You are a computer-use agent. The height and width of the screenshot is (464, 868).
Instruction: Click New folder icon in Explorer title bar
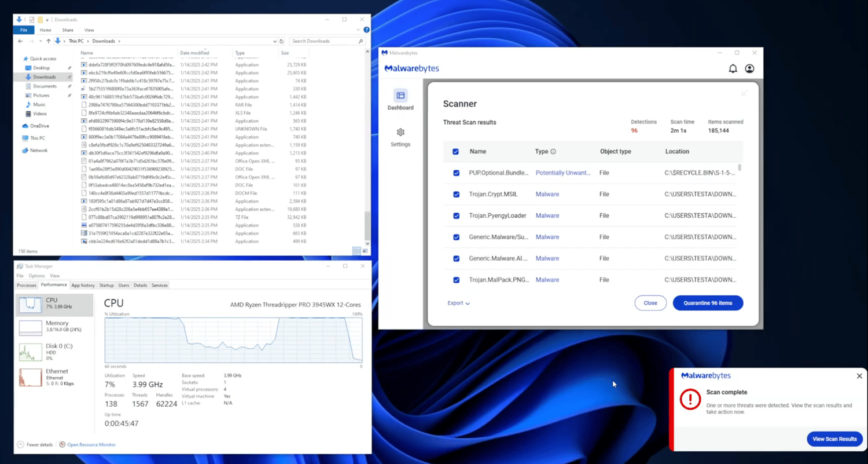click(x=39, y=20)
